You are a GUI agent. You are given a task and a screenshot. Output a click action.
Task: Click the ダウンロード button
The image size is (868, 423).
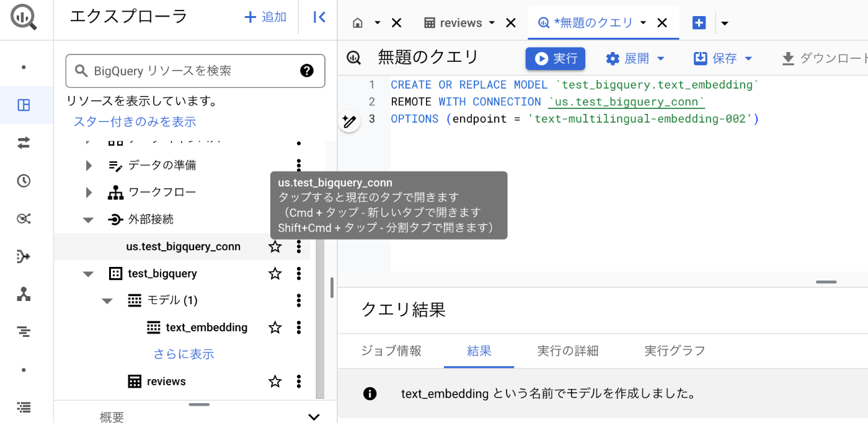825,58
